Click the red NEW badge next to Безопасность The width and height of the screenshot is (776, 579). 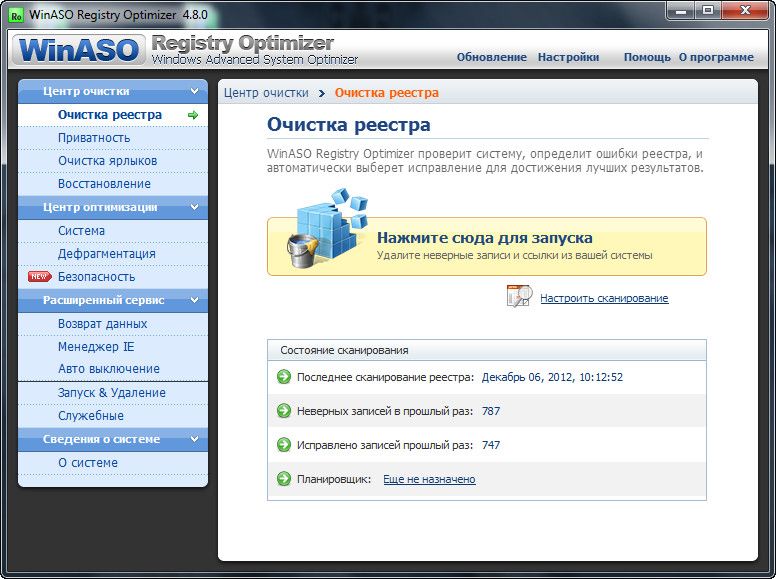40,277
